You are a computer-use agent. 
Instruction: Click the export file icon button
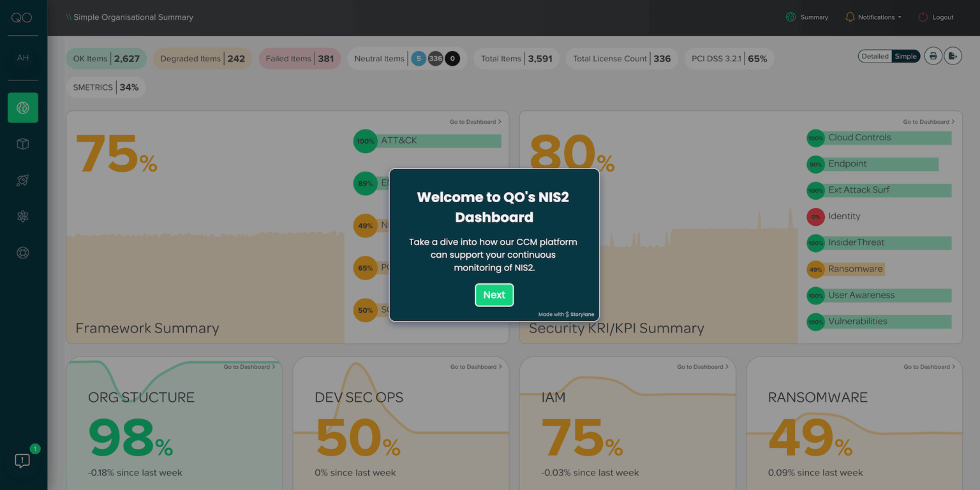pyautogui.click(x=953, y=56)
